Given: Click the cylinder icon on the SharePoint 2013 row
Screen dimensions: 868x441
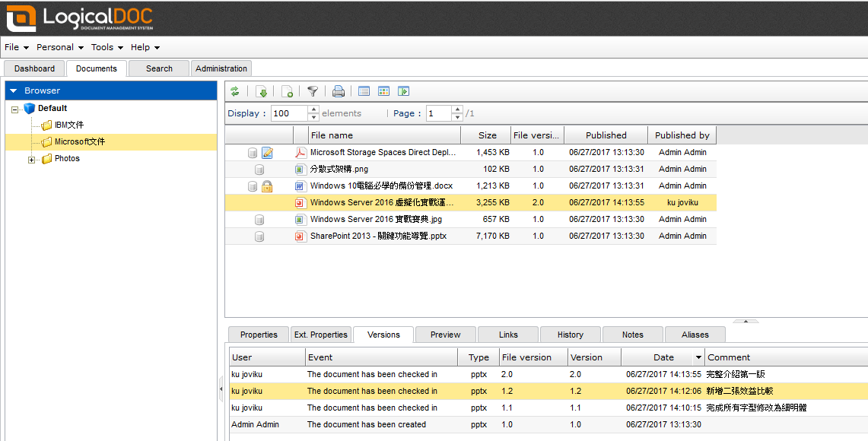Looking at the screenshot, I should point(259,236).
